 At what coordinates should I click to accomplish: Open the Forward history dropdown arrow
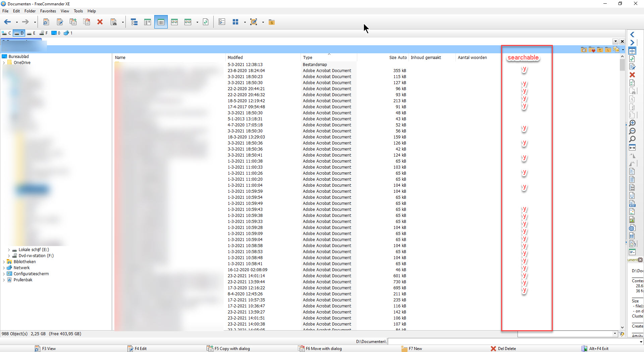coord(35,22)
